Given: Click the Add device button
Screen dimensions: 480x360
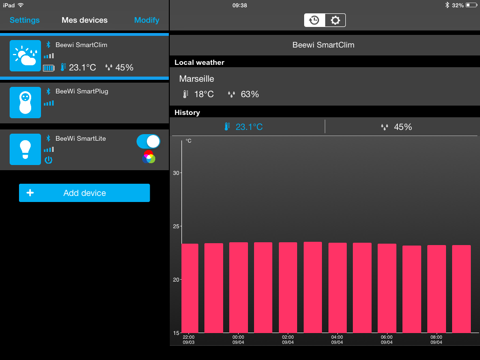Looking at the screenshot, I should (84, 193).
